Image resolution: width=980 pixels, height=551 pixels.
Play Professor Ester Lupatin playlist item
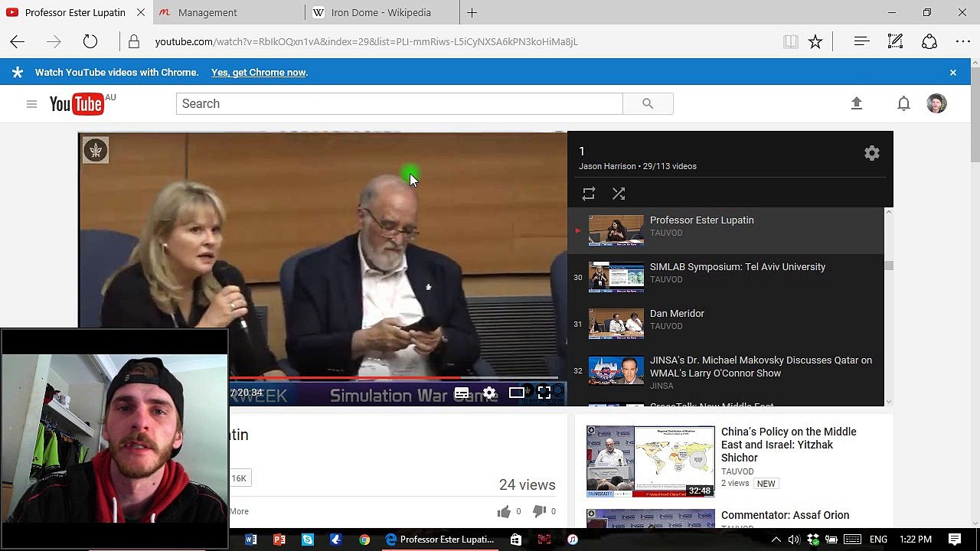pos(726,230)
